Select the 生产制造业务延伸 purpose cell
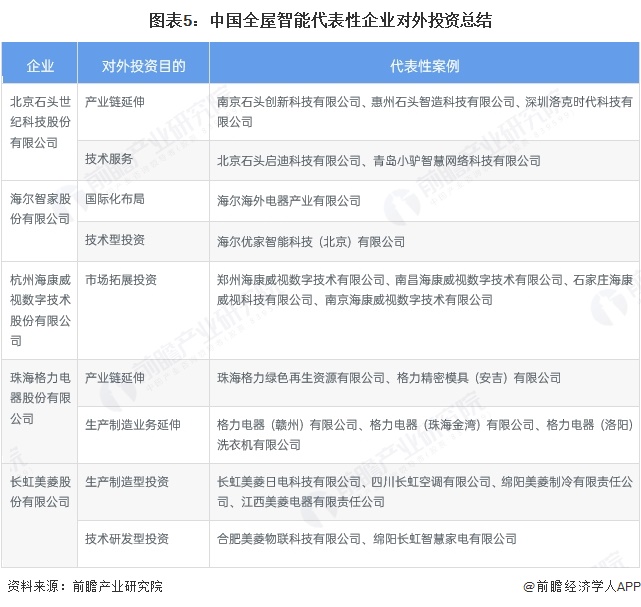 133,425
